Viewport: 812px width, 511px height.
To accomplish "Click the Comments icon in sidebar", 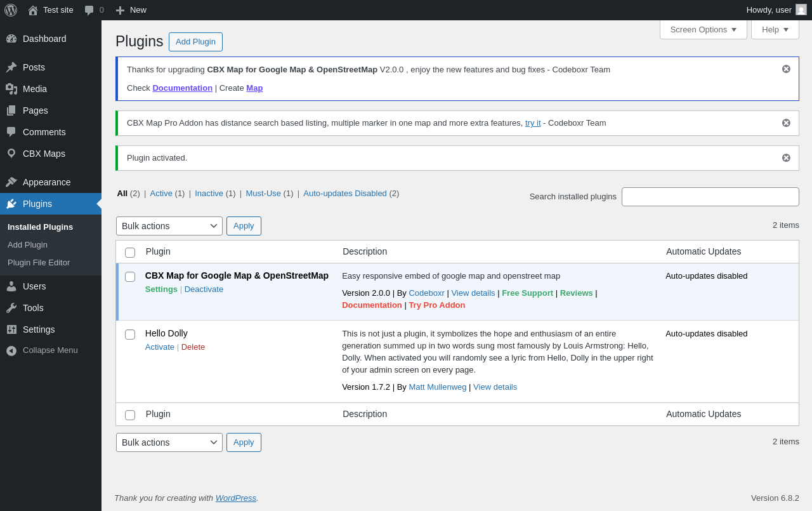I will (x=11, y=132).
